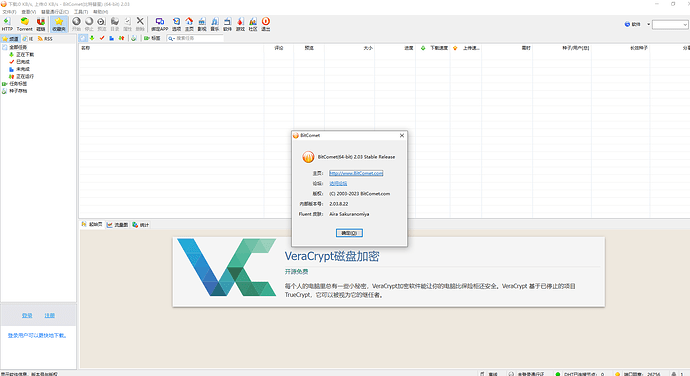Open the Tools menu
Viewport: 690px width, 376px height.
tap(81, 12)
